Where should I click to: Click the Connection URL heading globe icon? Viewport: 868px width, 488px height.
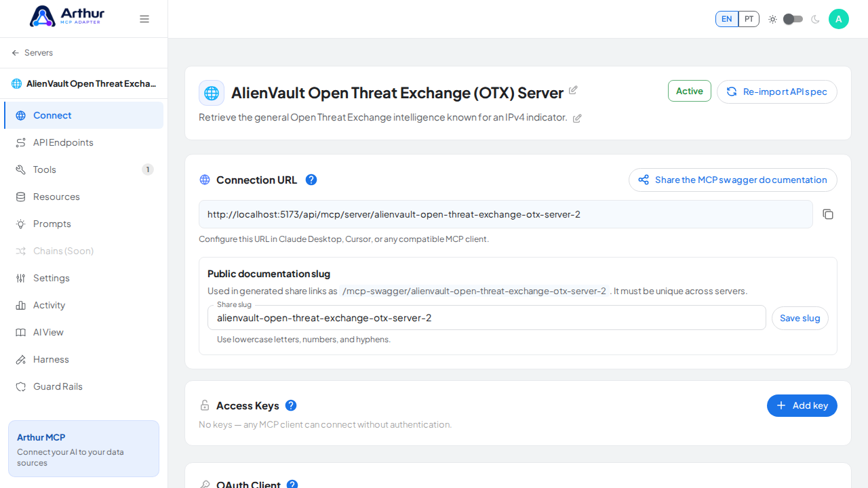coord(205,180)
